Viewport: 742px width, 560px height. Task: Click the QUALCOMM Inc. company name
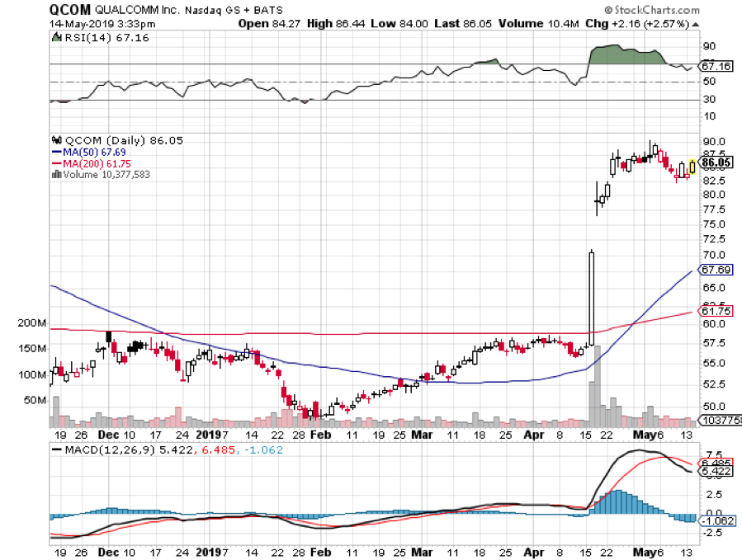(x=137, y=10)
